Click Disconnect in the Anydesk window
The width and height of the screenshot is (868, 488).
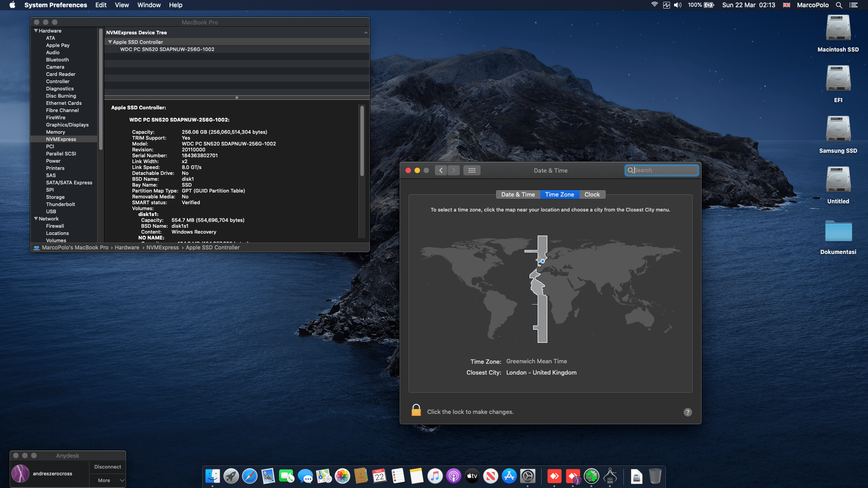click(108, 467)
